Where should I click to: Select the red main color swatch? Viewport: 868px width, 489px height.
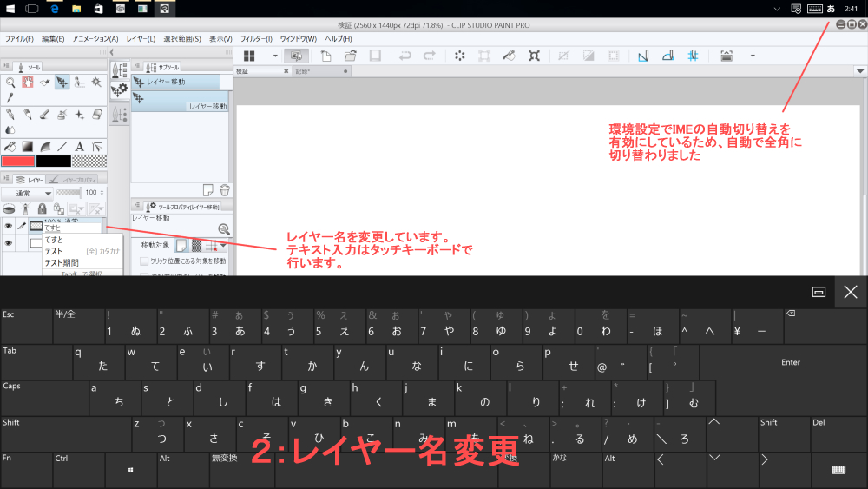coord(17,162)
